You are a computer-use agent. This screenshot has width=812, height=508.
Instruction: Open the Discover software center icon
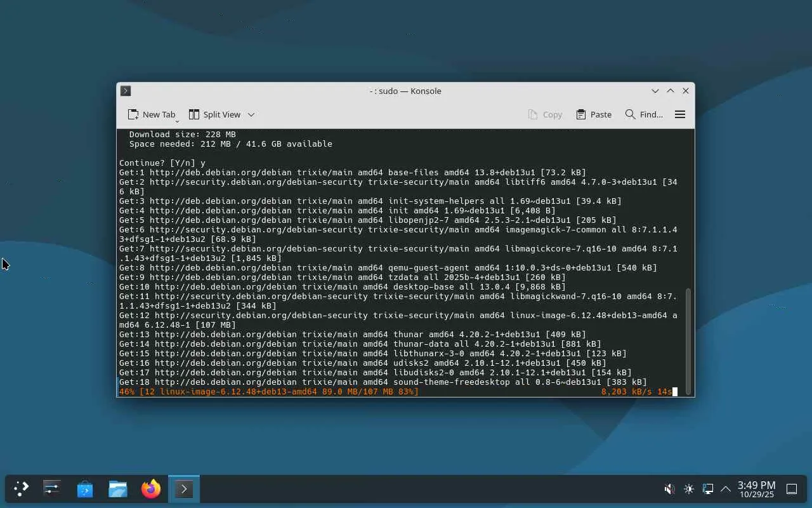[x=85, y=489]
